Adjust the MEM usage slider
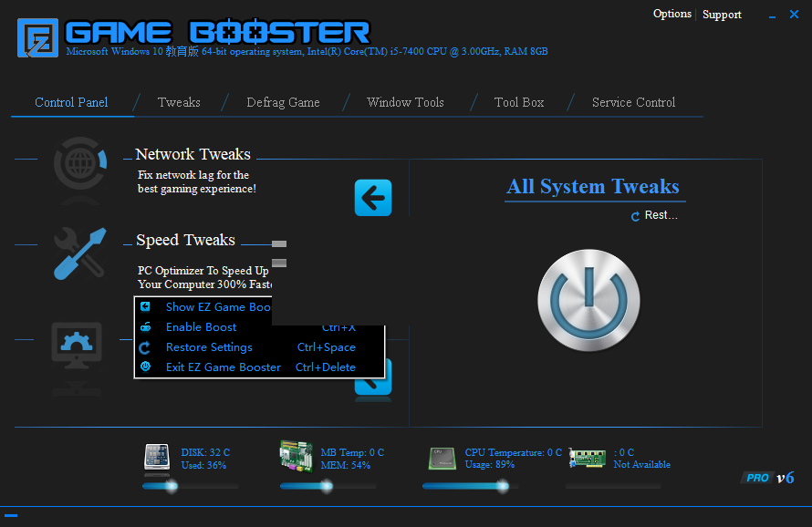This screenshot has width=812, height=527. click(x=328, y=486)
